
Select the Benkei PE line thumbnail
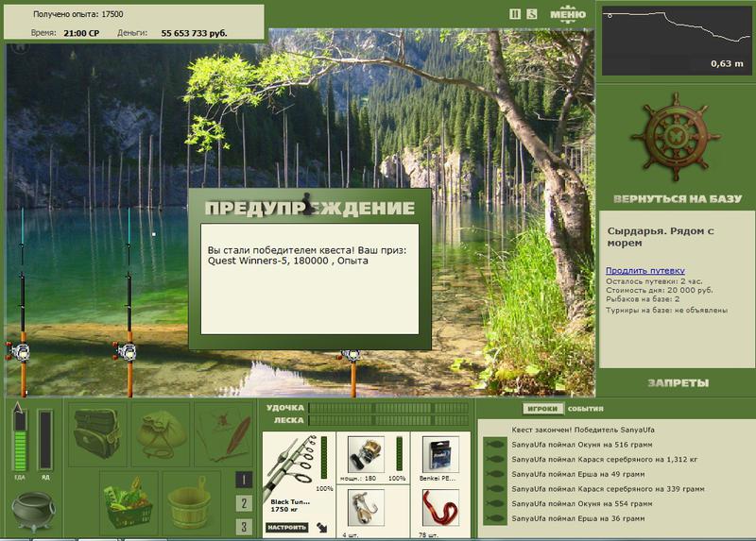coord(440,455)
